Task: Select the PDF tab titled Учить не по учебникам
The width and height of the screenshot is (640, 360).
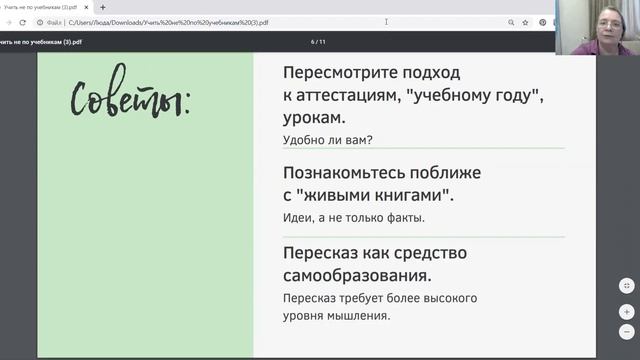Action: (x=40, y=7)
